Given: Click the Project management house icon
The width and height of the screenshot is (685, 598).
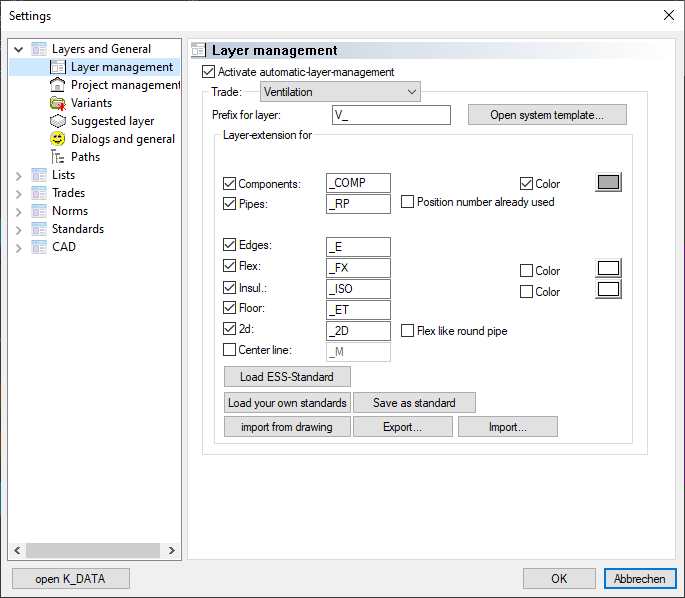Looking at the screenshot, I should point(58,85).
